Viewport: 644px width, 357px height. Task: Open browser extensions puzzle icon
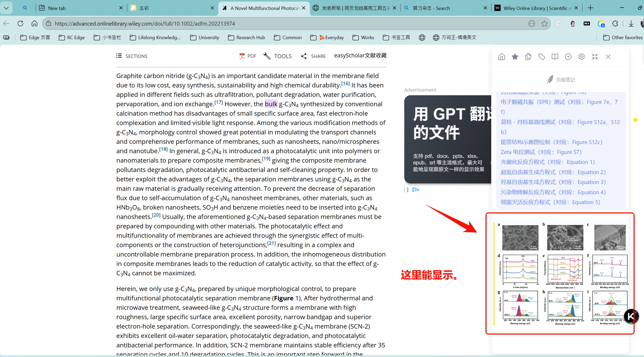[615, 24]
